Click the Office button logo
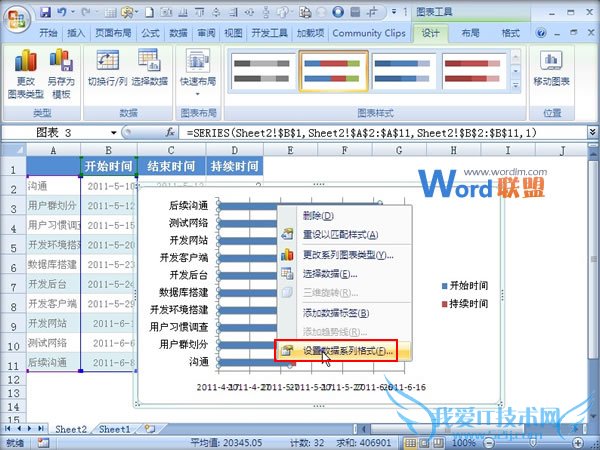This screenshot has width=600, height=450. click(18, 18)
